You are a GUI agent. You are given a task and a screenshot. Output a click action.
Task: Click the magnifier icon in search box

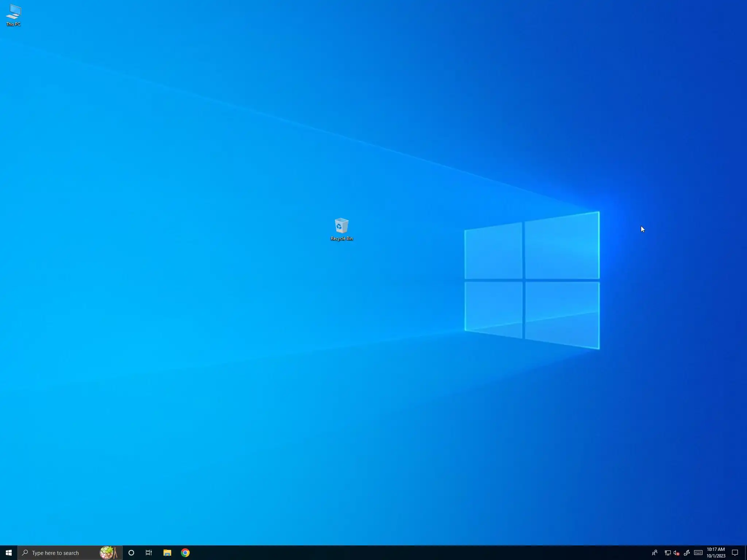point(25,553)
